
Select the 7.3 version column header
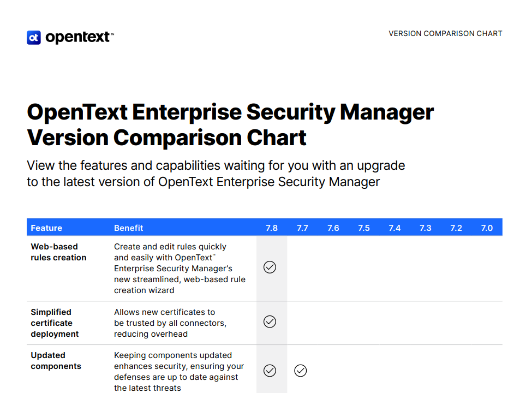pos(426,228)
